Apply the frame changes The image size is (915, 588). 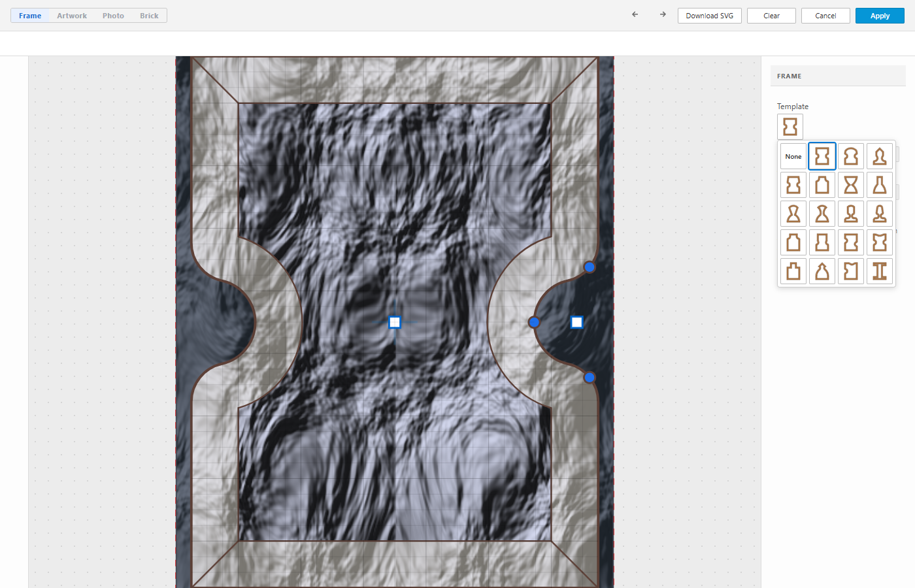pos(880,16)
